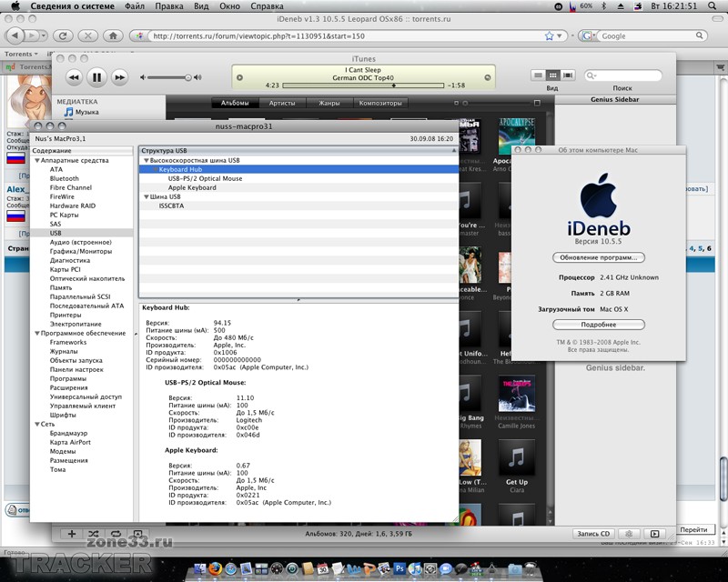Switch iTunes to grid view
The width and height of the screenshot is (728, 582).
click(552, 75)
